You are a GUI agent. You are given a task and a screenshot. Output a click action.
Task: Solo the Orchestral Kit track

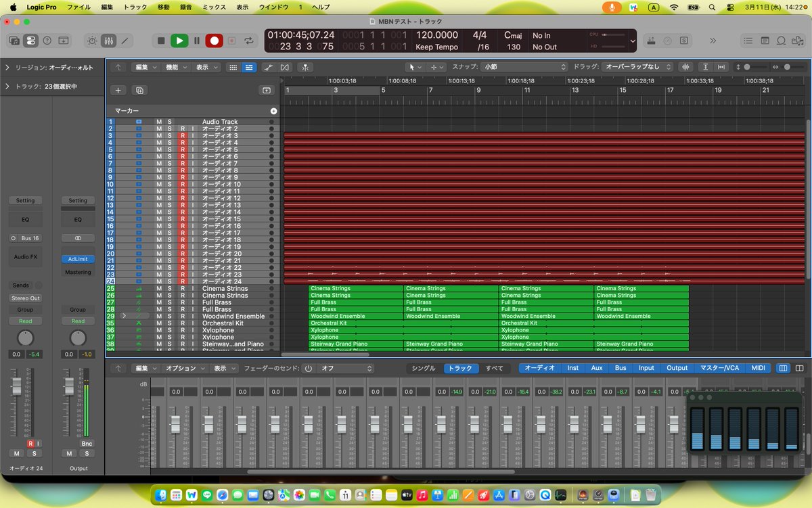pos(170,323)
